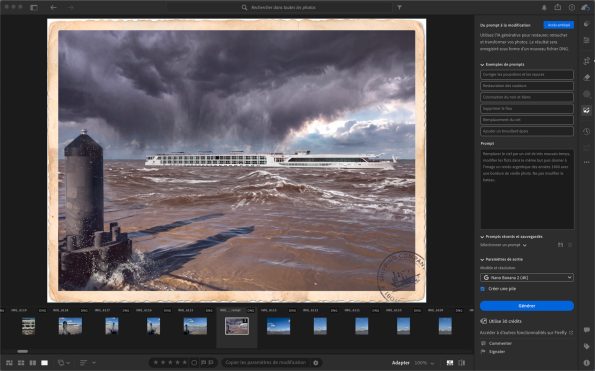Collapse the 'Exemples de prompts' section
The width and height of the screenshot is (595, 371).
click(x=482, y=65)
